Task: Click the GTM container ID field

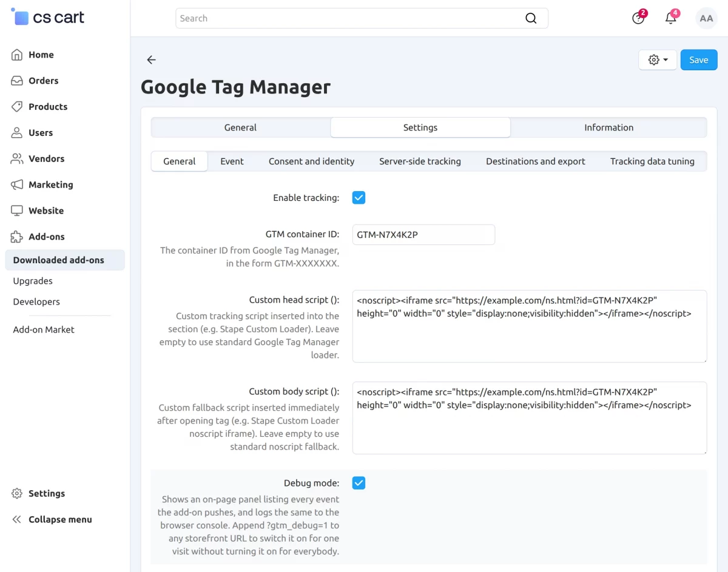Action: pos(423,235)
